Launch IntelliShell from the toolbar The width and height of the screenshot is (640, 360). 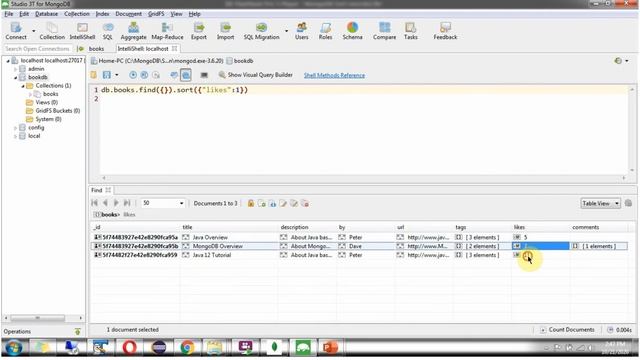click(x=82, y=31)
